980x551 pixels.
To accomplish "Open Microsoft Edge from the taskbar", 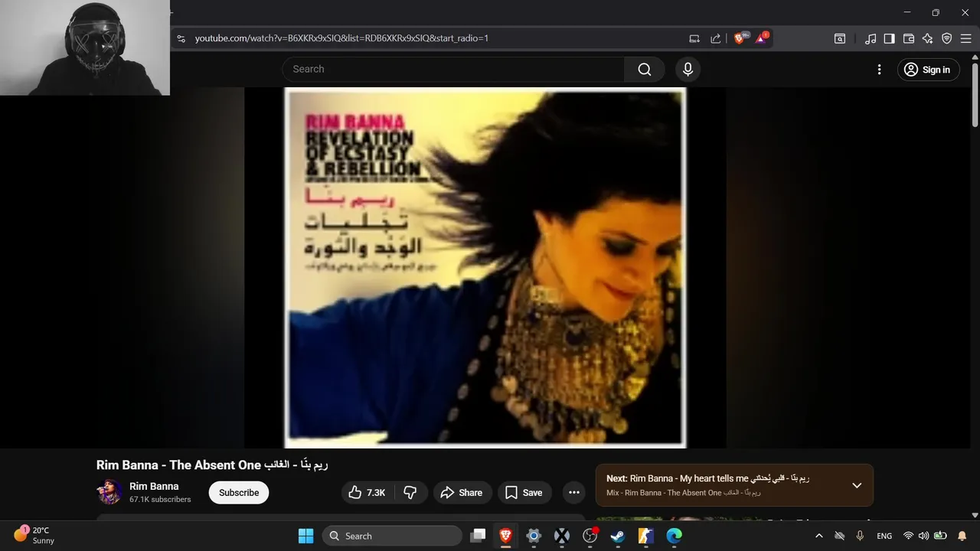I will 674,536.
